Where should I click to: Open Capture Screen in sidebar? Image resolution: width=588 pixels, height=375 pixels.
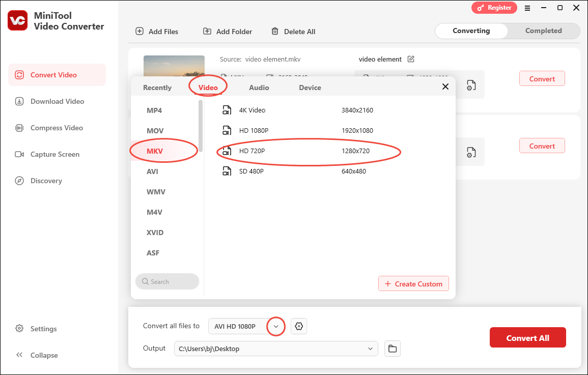(57, 154)
